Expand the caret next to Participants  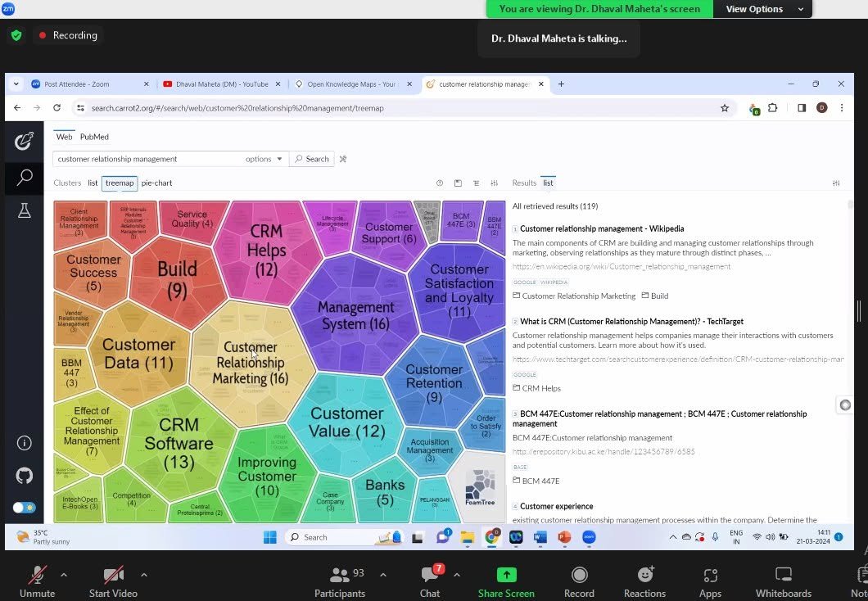point(383,575)
